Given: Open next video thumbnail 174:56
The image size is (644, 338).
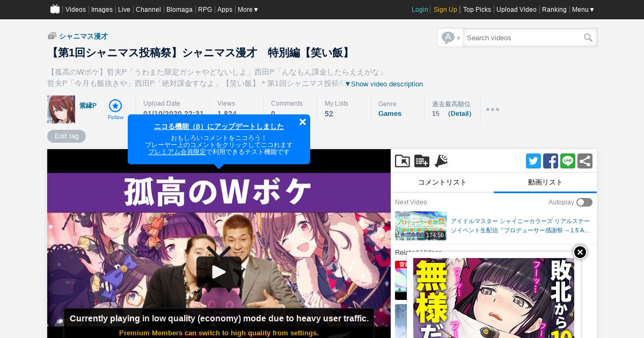Looking at the screenshot, I should point(421,225).
